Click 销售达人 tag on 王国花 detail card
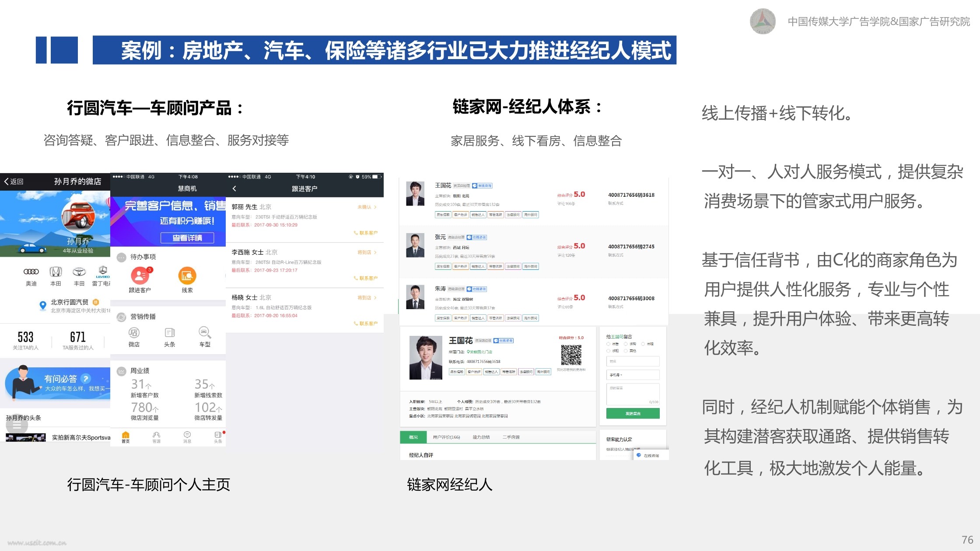 coord(491,372)
